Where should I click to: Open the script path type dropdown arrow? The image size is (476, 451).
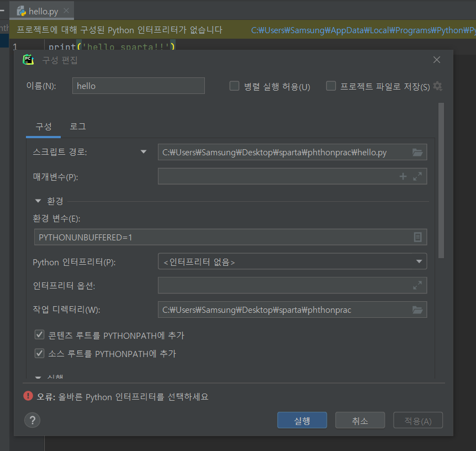pyautogui.click(x=144, y=151)
